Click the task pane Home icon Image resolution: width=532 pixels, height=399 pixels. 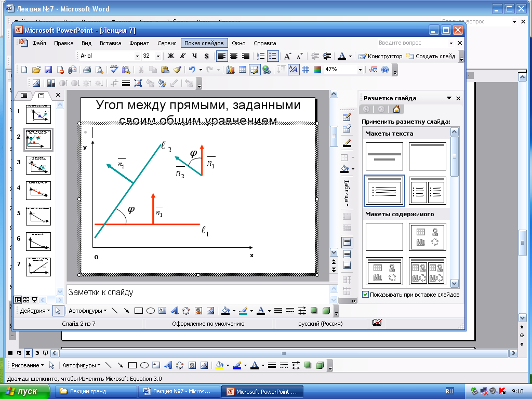[x=396, y=109]
